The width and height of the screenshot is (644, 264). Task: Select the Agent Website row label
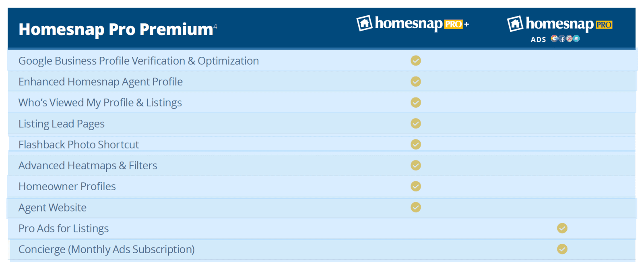[x=52, y=208]
